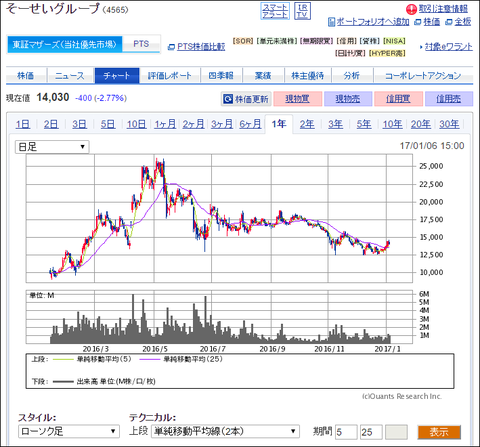This screenshot has width=480, height=447.
Task: Open the IR TV icon
Action: point(302,11)
